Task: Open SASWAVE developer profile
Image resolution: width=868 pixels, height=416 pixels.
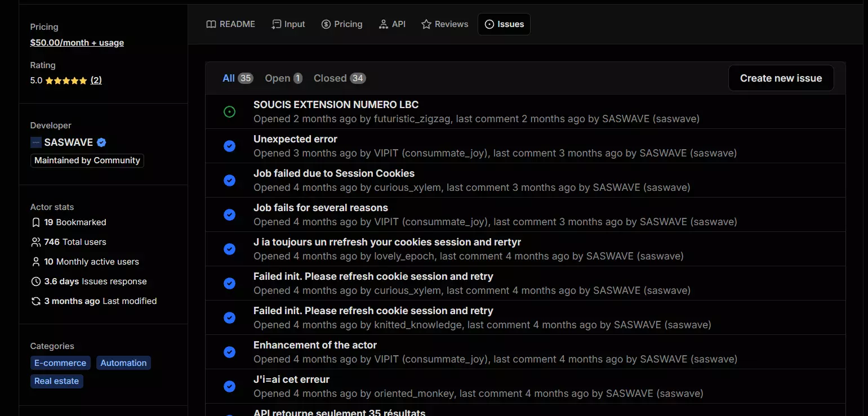Action: (x=70, y=142)
